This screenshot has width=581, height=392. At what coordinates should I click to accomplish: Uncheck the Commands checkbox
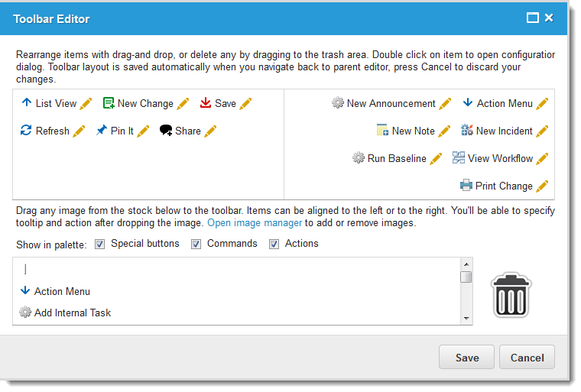coord(196,245)
